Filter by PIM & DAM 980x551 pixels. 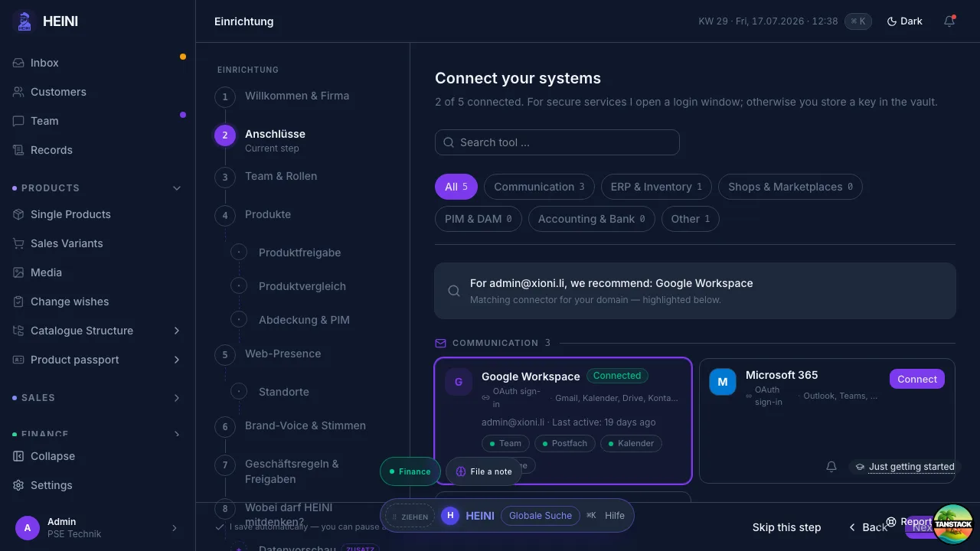479,219
